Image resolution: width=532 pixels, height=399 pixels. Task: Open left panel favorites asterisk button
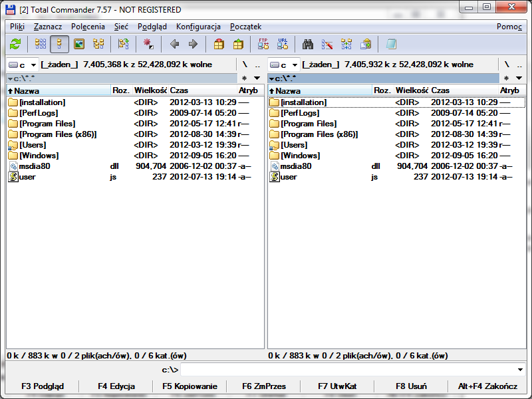click(244, 78)
